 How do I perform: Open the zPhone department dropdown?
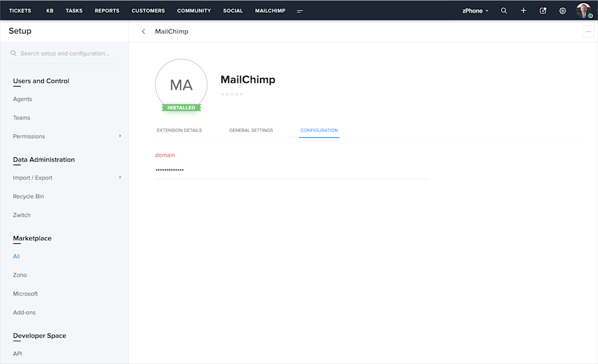[475, 10]
